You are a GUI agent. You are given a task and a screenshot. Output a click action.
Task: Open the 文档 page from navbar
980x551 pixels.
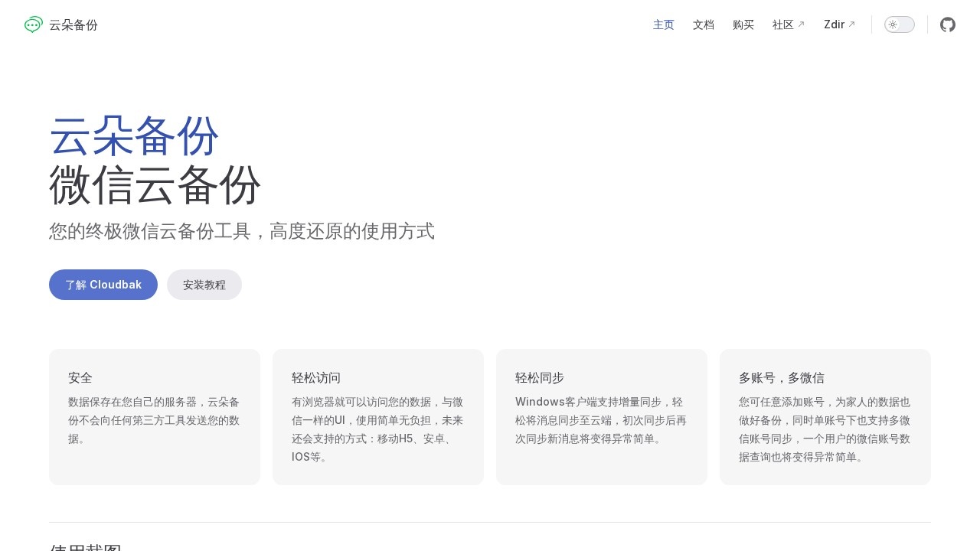click(703, 24)
